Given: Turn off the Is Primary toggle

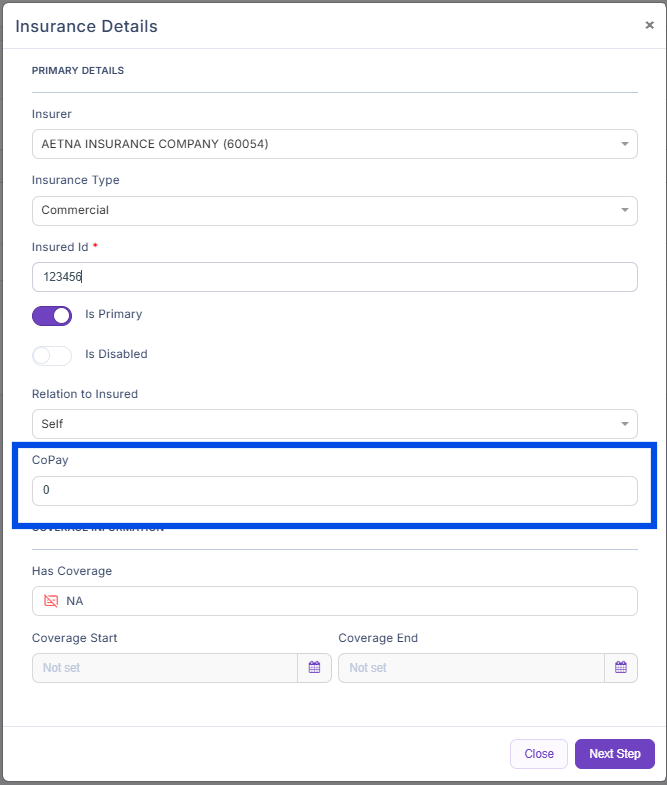Looking at the screenshot, I should click(x=52, y=315).
